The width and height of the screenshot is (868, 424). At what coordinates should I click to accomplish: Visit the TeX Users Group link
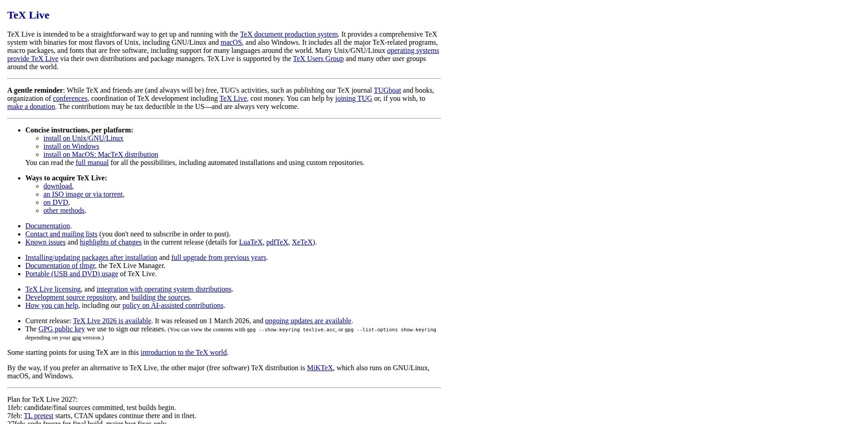click(318, 59)
